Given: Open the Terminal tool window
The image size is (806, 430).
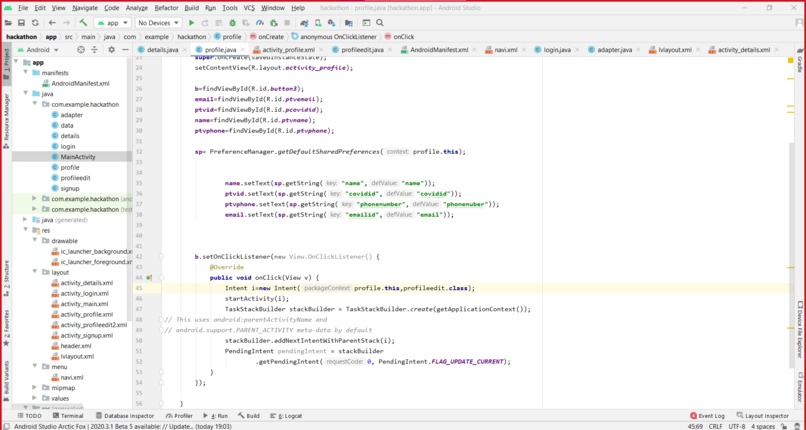Looking at the screenshot, I should point(67,416).
